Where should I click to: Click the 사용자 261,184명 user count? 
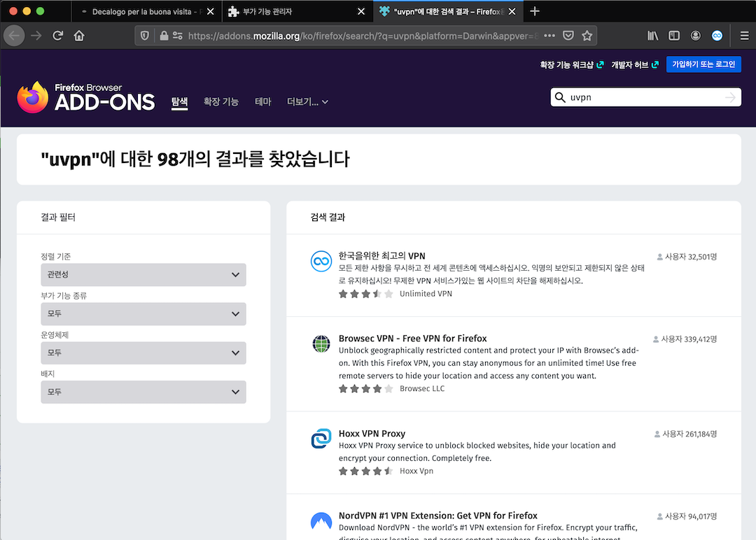pyautogui.click(x=685, y=434)
